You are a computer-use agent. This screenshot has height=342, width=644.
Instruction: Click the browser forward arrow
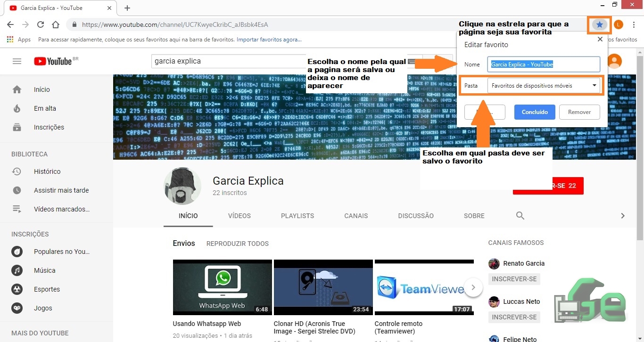tap(25, 24)
